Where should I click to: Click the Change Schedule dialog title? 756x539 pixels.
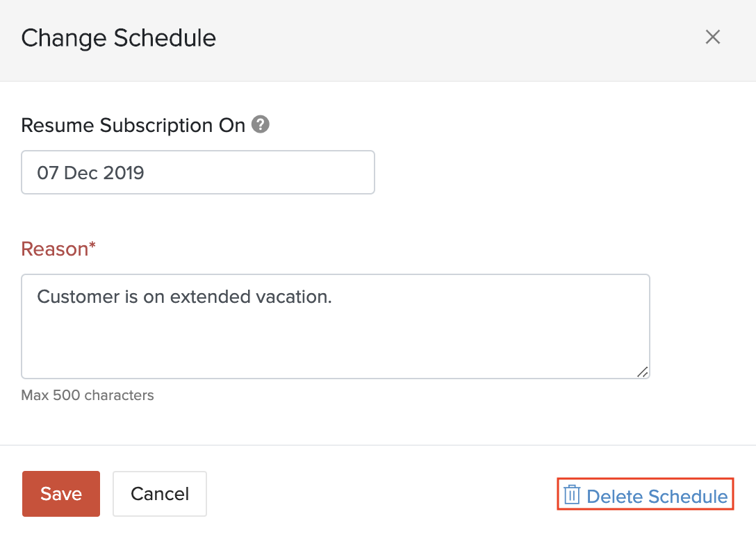pos(118,38)
